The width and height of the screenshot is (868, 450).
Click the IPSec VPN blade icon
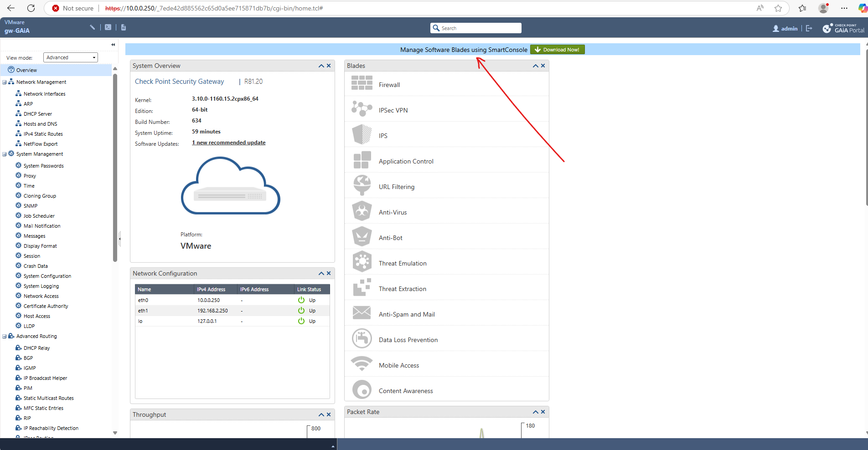coord(362,109)
